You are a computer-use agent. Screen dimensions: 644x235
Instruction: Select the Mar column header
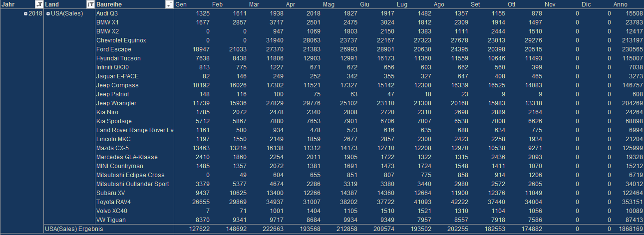(x=254, y=4)
